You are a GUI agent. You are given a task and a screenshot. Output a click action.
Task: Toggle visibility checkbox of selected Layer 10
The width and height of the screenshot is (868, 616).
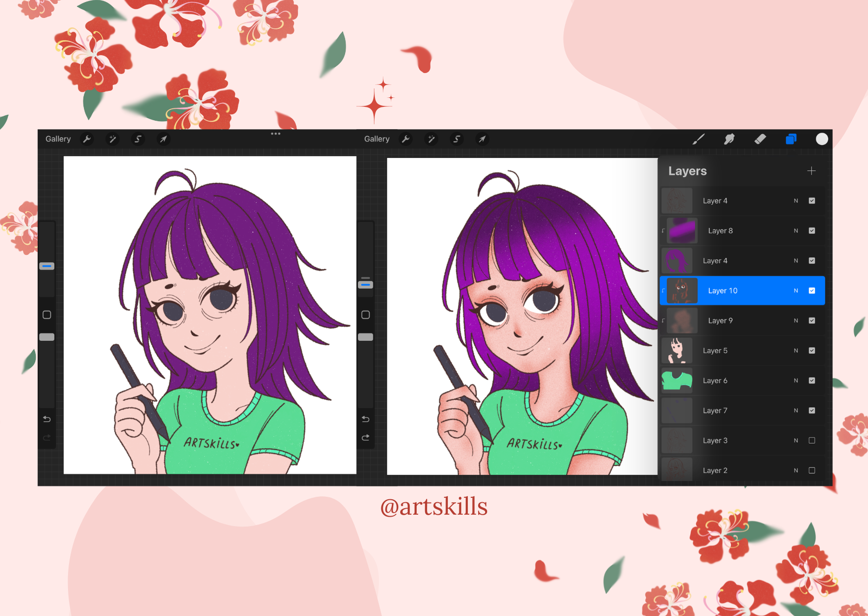[812, 291]
